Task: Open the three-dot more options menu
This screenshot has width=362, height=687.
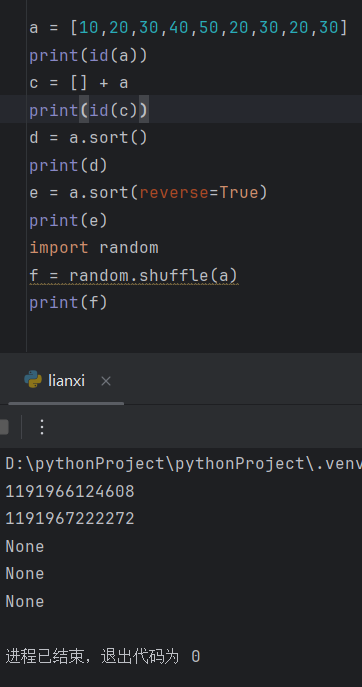Action: point(42,427)
